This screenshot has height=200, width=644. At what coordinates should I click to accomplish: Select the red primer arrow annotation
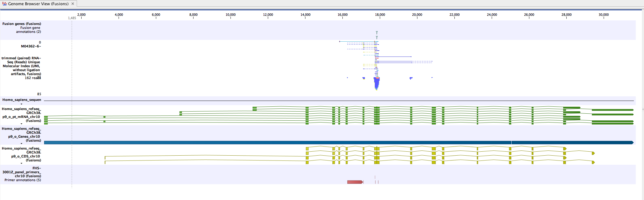[x=355, y=182]
